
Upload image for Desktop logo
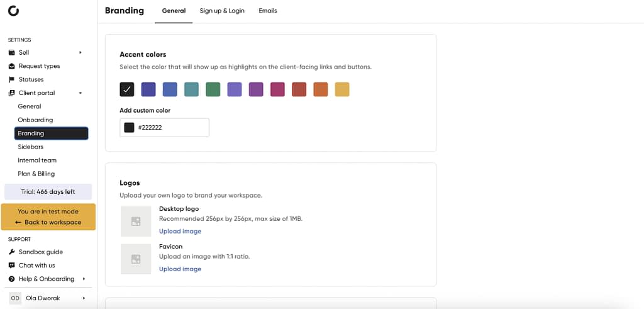180,232
